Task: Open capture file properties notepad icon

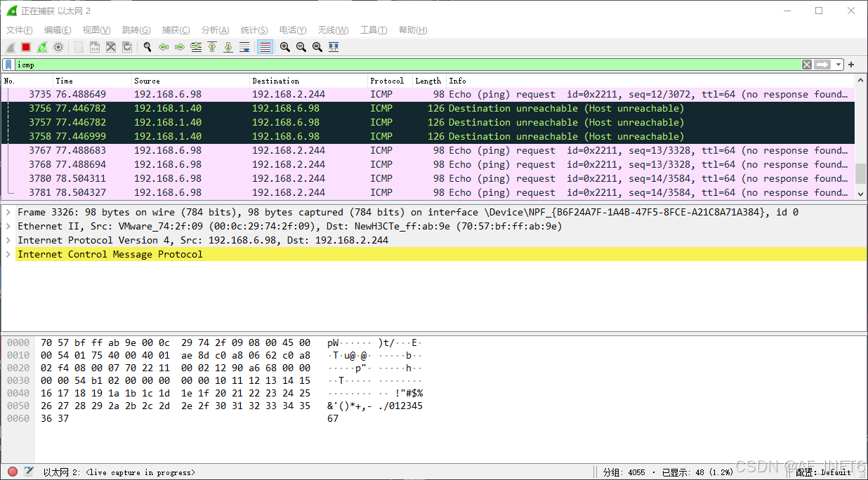Action: pos(29,472)
